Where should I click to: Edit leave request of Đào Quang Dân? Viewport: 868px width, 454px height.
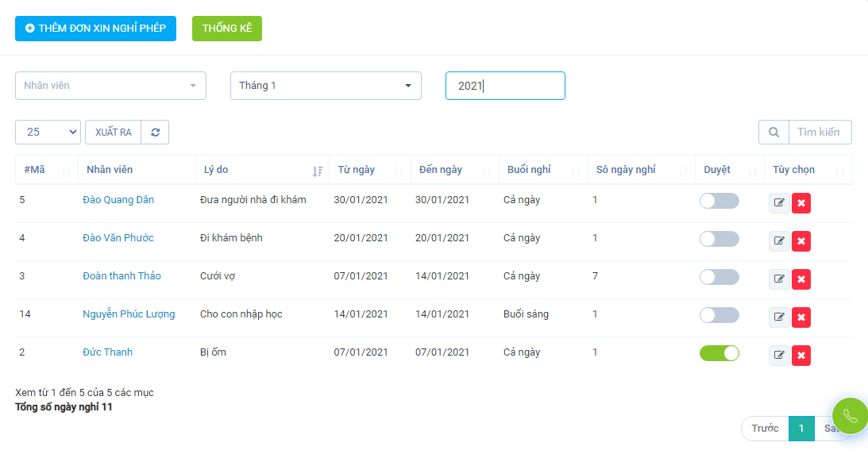coord(779,203)
